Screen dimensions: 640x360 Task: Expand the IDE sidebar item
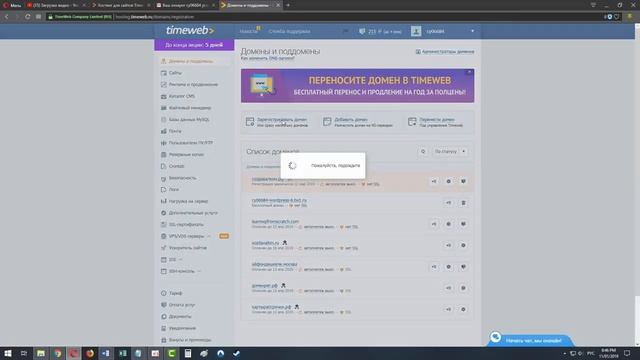[180, 260]
